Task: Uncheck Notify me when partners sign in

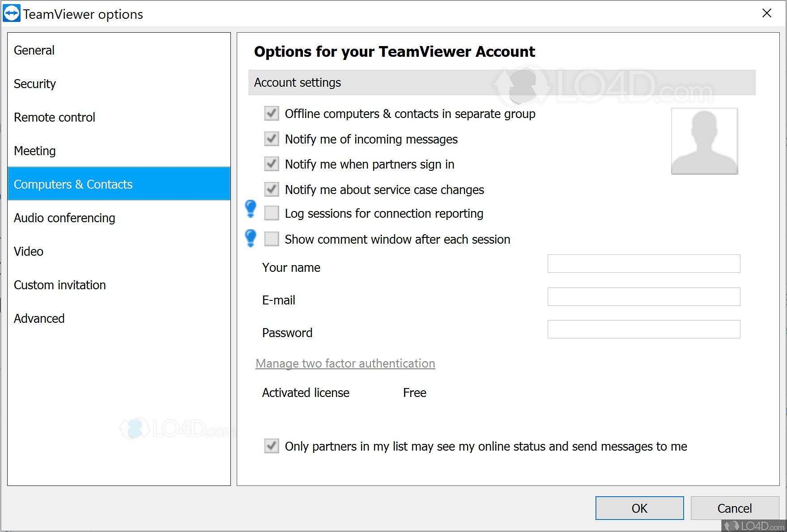Action: 272,164
